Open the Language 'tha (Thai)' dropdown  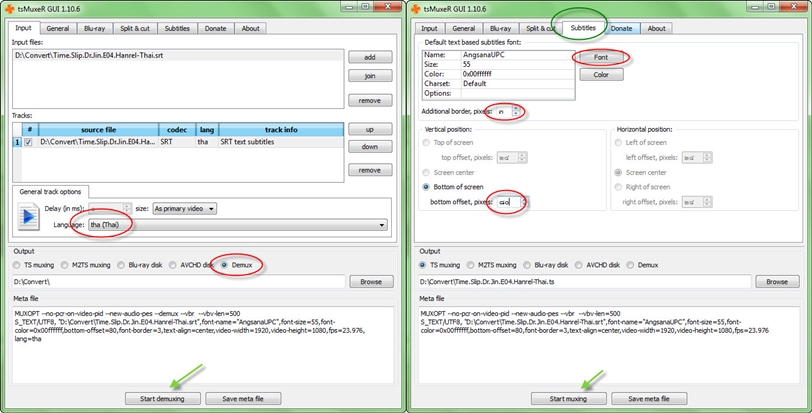point(238,225)
